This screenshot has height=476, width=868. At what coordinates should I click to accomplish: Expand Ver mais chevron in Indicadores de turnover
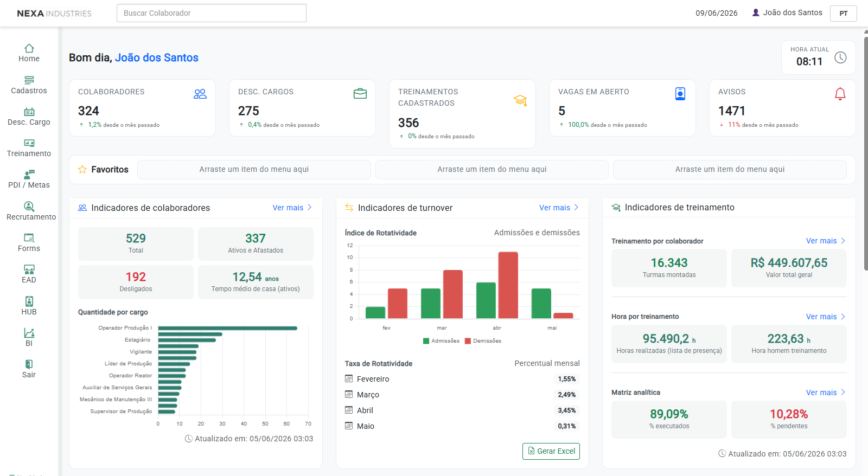coord(576,208)
